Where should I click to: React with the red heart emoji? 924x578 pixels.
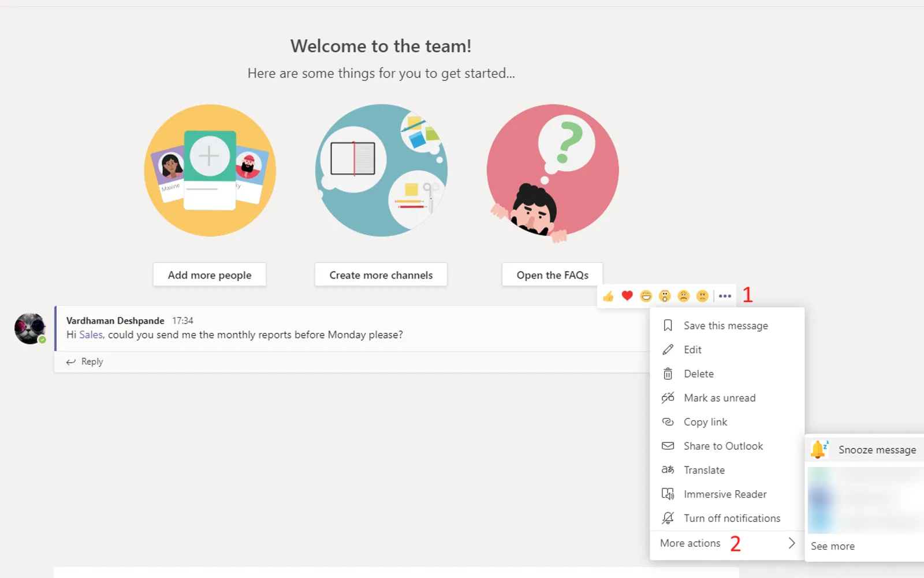point(627,296)
